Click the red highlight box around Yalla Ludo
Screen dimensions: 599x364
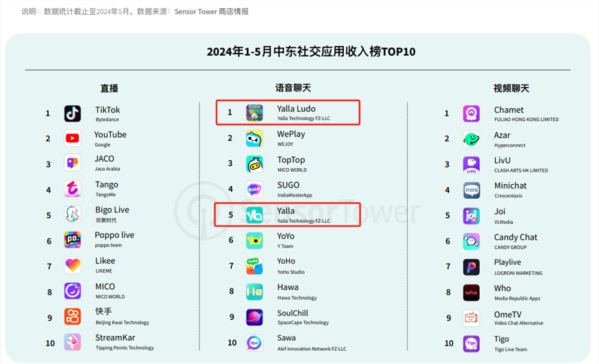[288, 112]
